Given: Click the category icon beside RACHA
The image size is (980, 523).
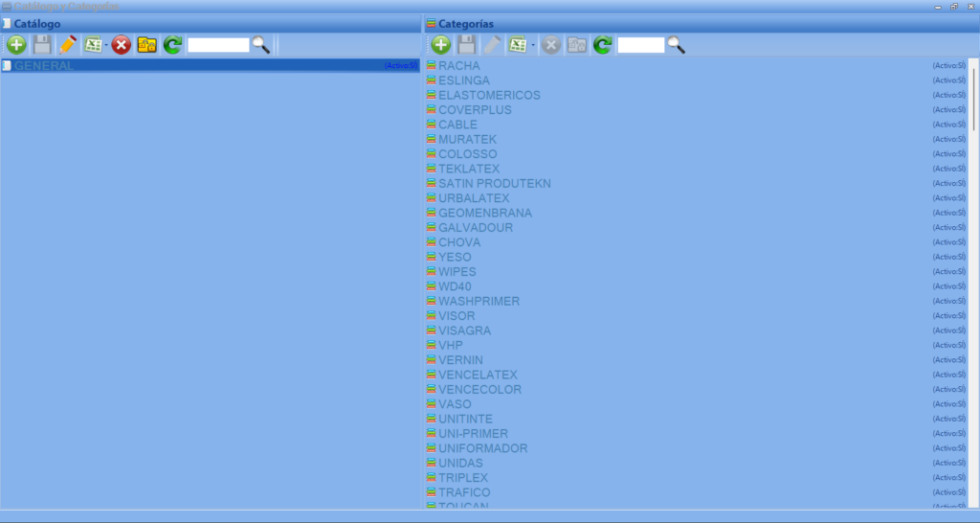Looking at the screenshot, I should [x=432, y=65].
